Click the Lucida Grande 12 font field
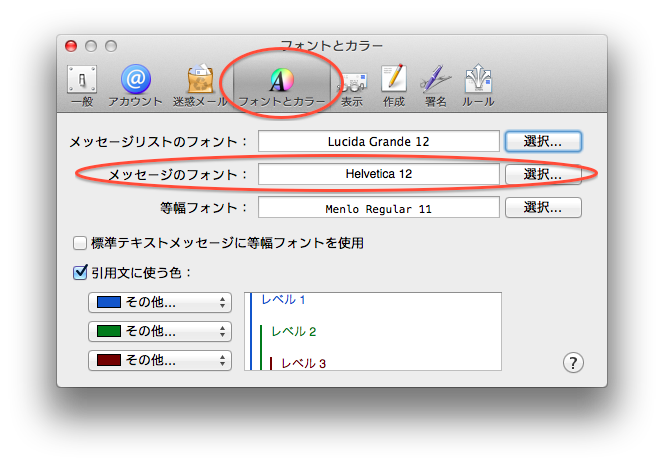664x466 pixels. click(x=378, y=141)
